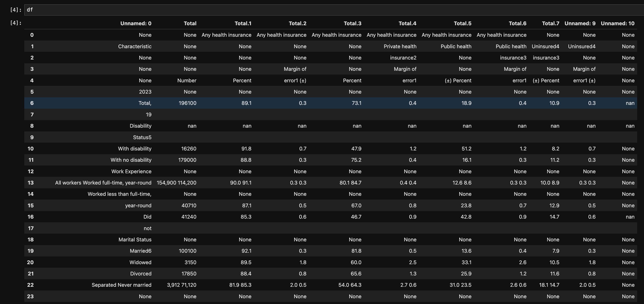Viewport: 644px width, 304px height.
Task: Click All workers Worked full-time, year-round cell
Action: (103, 183)
